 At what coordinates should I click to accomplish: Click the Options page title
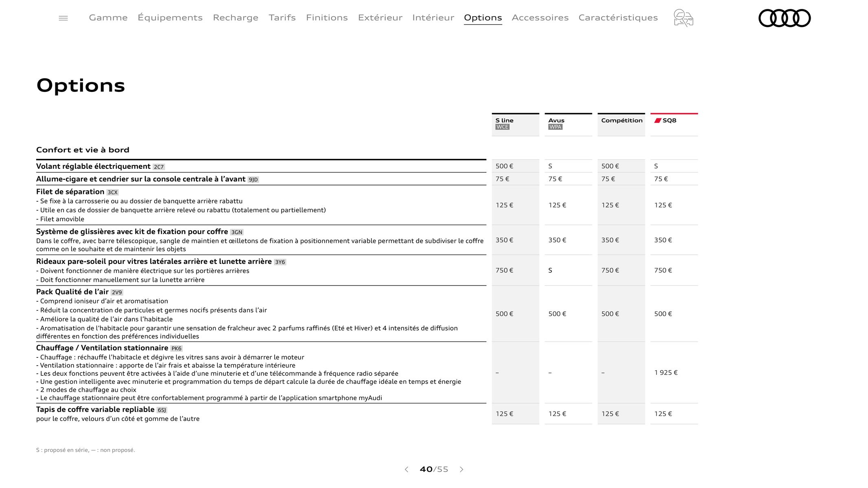point(81,86)
